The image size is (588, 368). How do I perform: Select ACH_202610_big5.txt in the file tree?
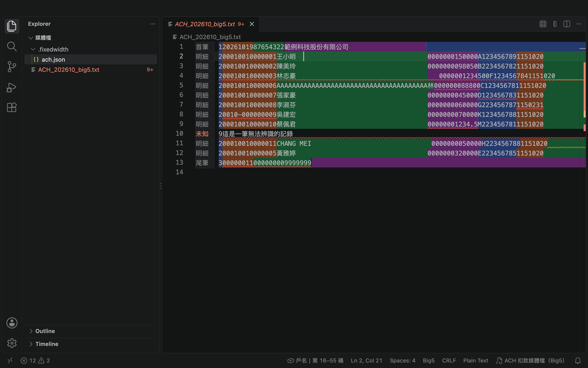pos(91,70)
